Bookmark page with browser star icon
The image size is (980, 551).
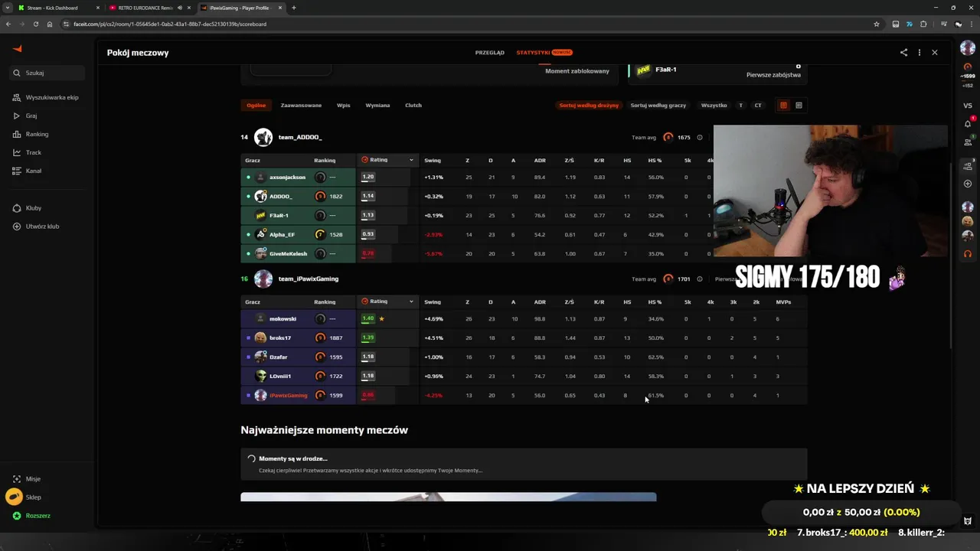[x=877, y=24]
